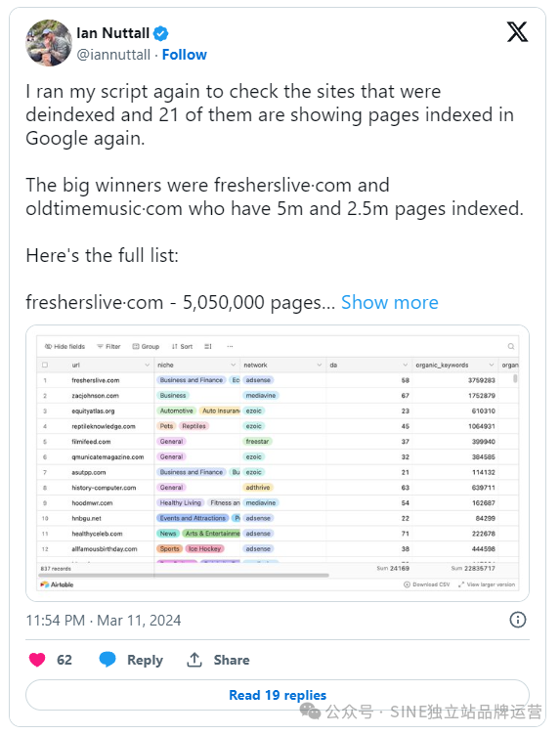Viewport: 560px width, 734px height.
Task: Click Read 19 replies button
Action: coord(278,695)
